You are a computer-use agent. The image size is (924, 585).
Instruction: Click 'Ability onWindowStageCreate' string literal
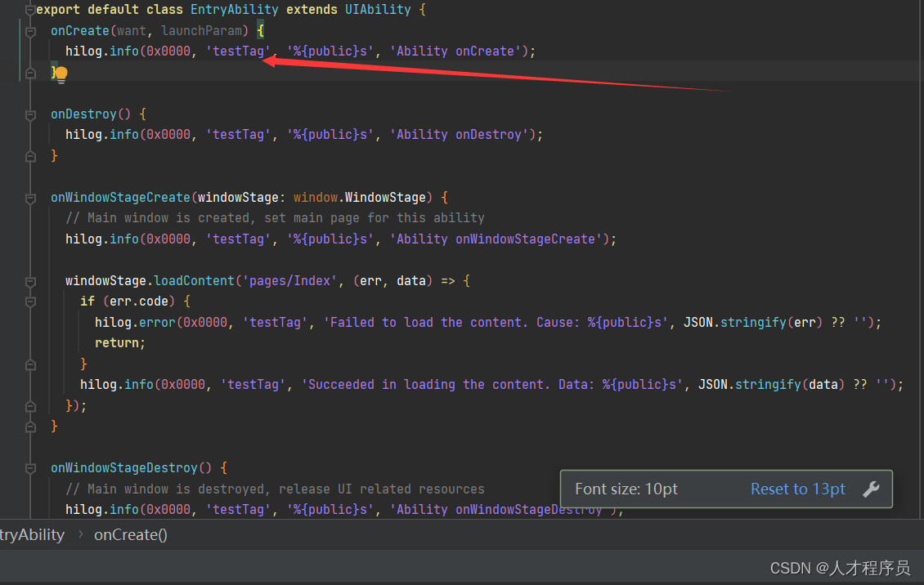[496, 239]
